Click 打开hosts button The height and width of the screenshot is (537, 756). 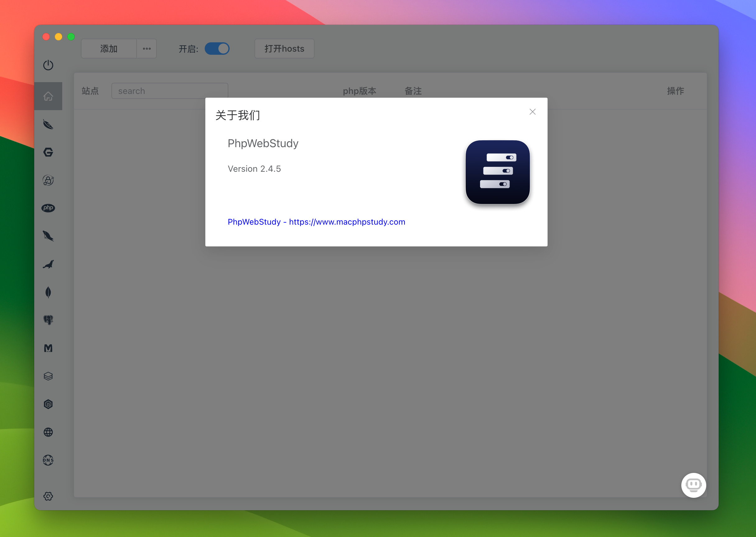pyautogui.click(x=285, y=49)
